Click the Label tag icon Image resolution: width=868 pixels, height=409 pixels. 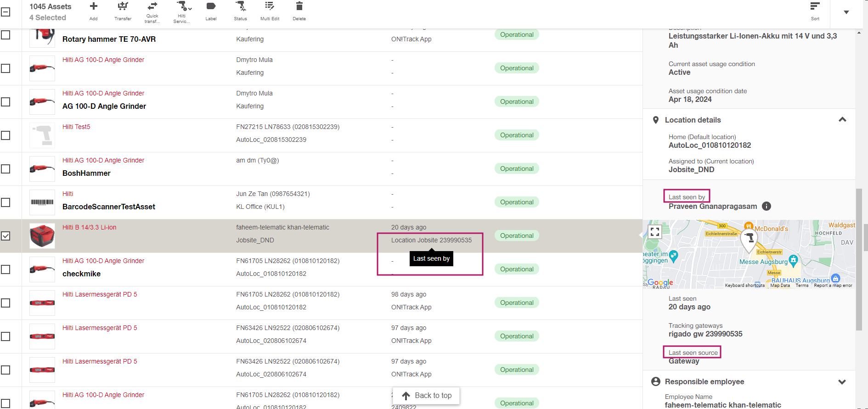point(211,7)
